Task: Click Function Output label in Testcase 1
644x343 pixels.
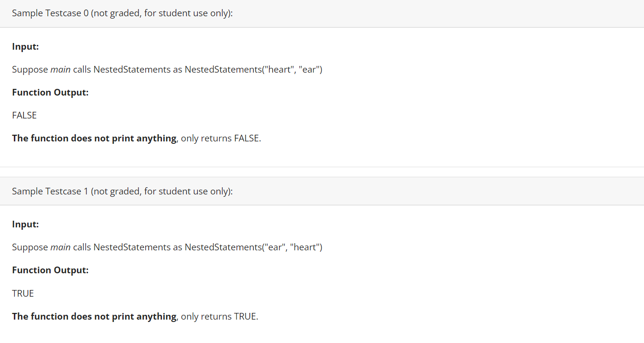Action: tap(50, 270)
